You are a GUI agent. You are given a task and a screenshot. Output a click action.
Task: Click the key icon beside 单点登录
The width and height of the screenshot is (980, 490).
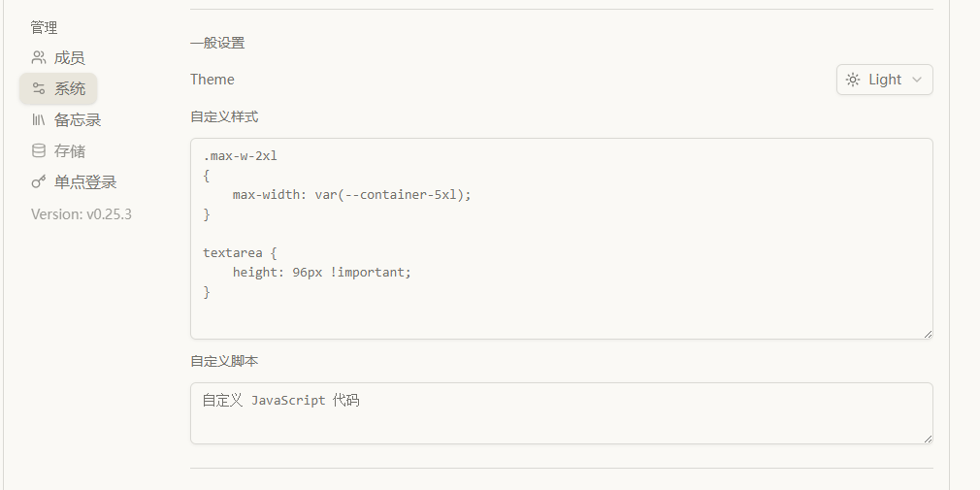pos(39,182)
